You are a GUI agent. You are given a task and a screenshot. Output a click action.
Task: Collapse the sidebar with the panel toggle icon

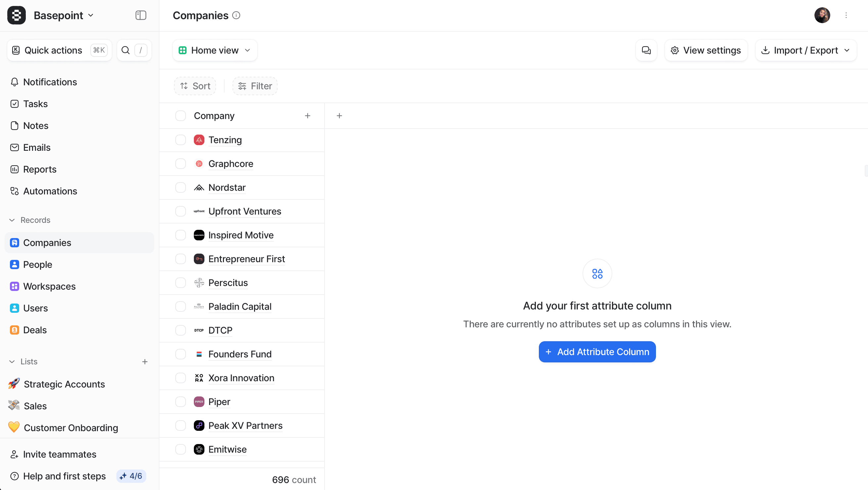click(x=141, y=15)
